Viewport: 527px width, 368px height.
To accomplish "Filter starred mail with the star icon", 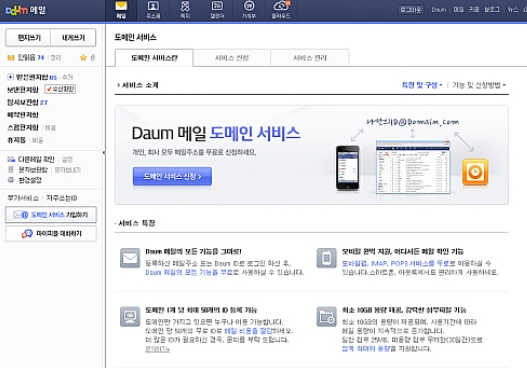I will pyautogui.click(x=83, y=58).
